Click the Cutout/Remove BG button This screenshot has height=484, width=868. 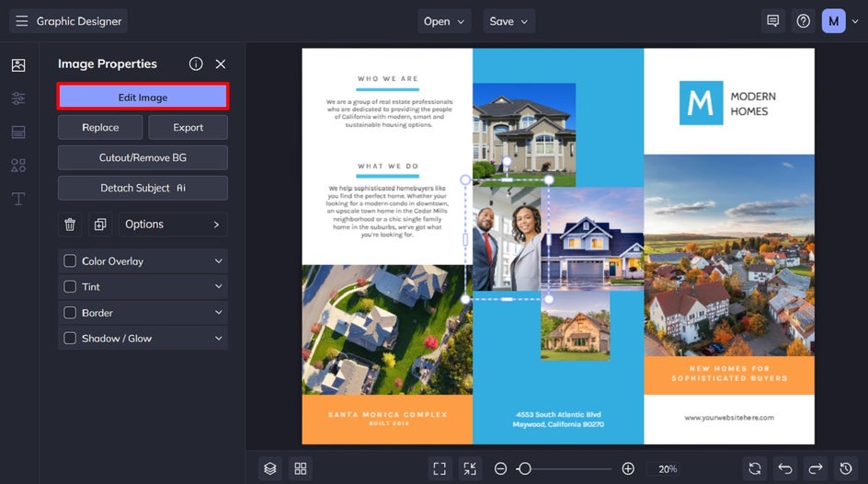click(x=143, y=158)
